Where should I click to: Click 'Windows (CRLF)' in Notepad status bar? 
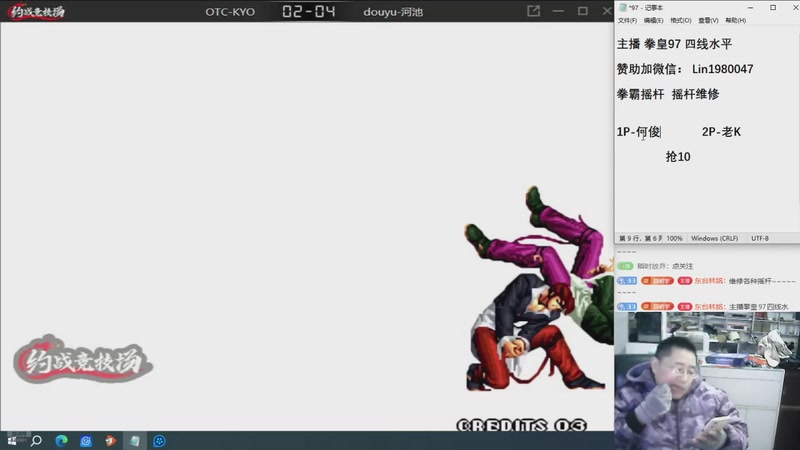click(714, 238)
